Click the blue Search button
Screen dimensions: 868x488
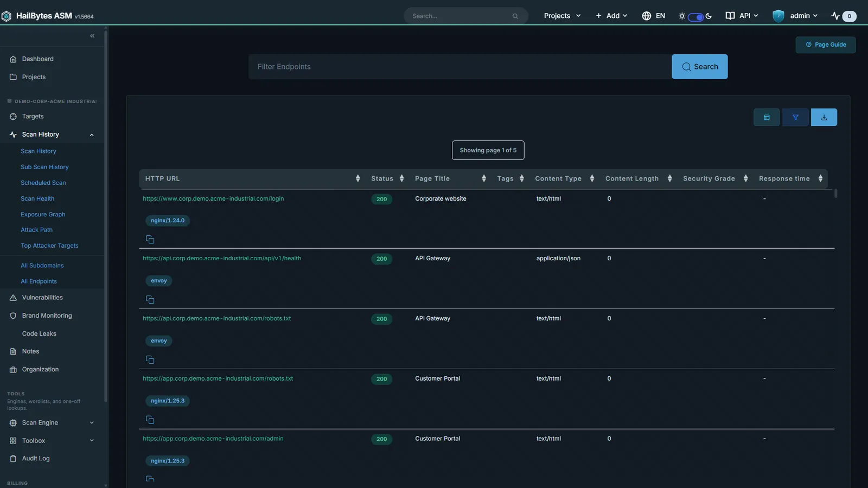point(700,67)
